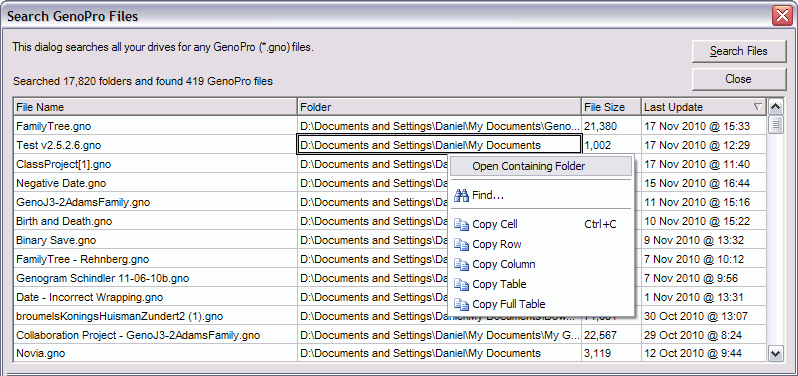This screenshot has width=798, height=376.
Task: Click date 7 Nov 2010 @ 9:56
Action: [x=691, y=278]
